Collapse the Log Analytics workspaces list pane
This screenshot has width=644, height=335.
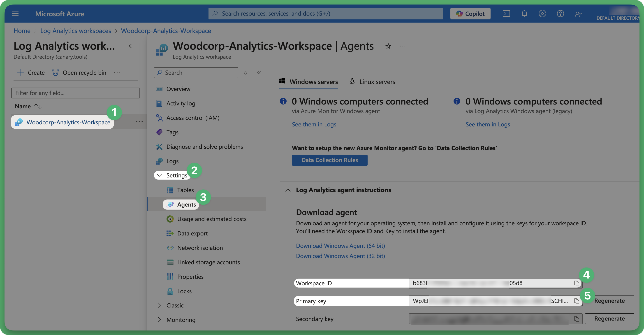(x=130, y=46)
